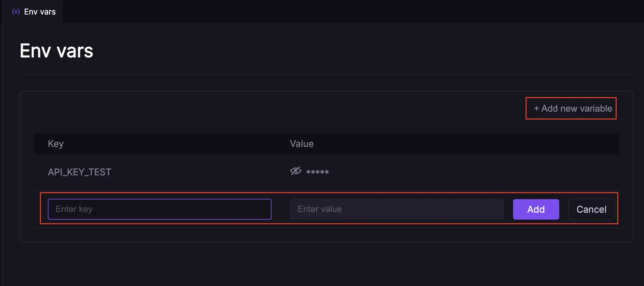This screenshot has width=644, height=286.
Task: Click empty space right of API_KEY_TEST's masked value
Action: point(462,172)
